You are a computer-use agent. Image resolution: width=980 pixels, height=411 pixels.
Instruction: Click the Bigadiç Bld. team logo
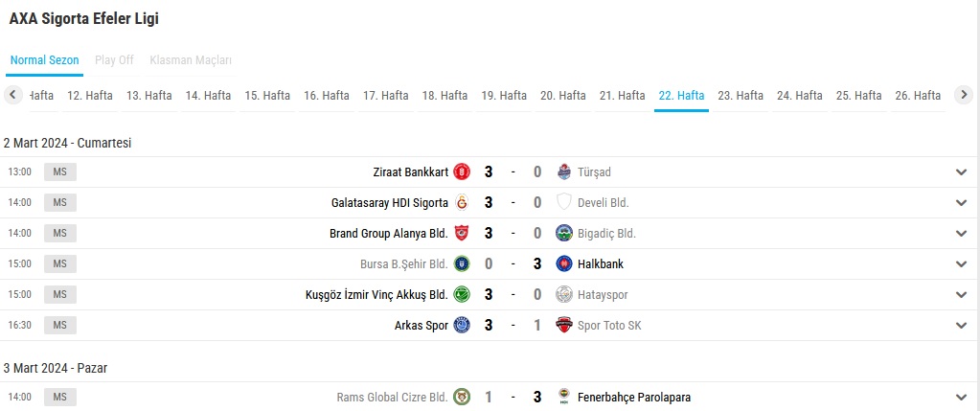(563, 233)
